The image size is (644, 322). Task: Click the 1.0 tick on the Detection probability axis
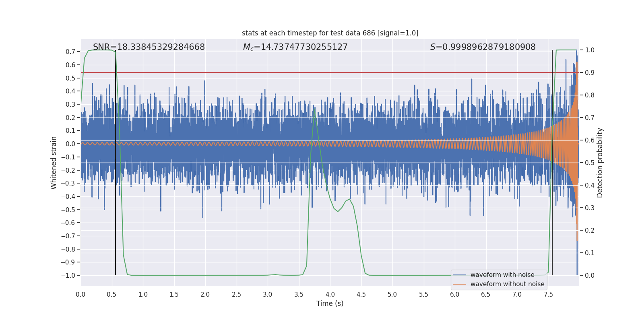click(x=590, y=50)
